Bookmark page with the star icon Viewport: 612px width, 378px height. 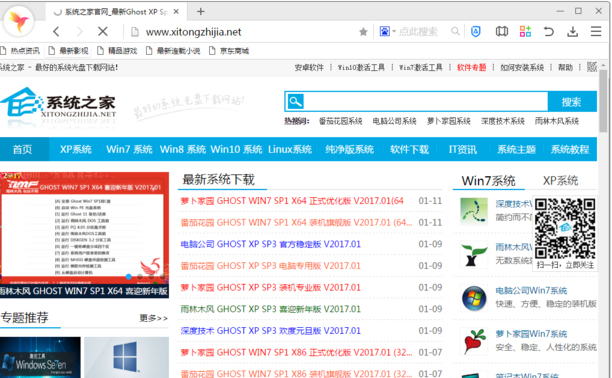[363, 32]
